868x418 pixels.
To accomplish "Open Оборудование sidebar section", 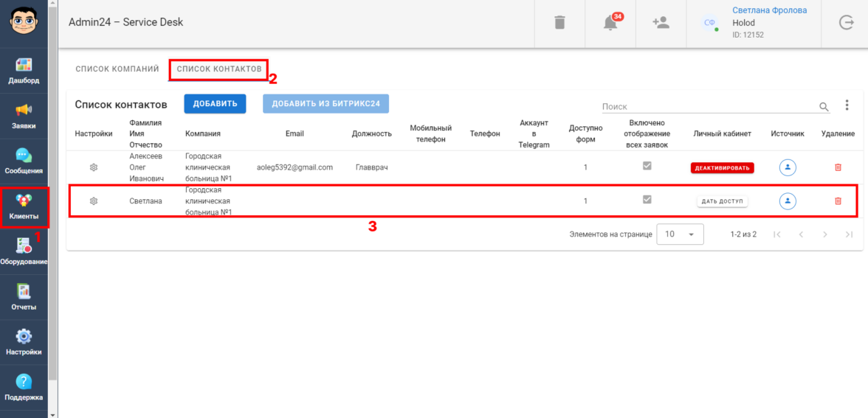I will click(24, 251).
